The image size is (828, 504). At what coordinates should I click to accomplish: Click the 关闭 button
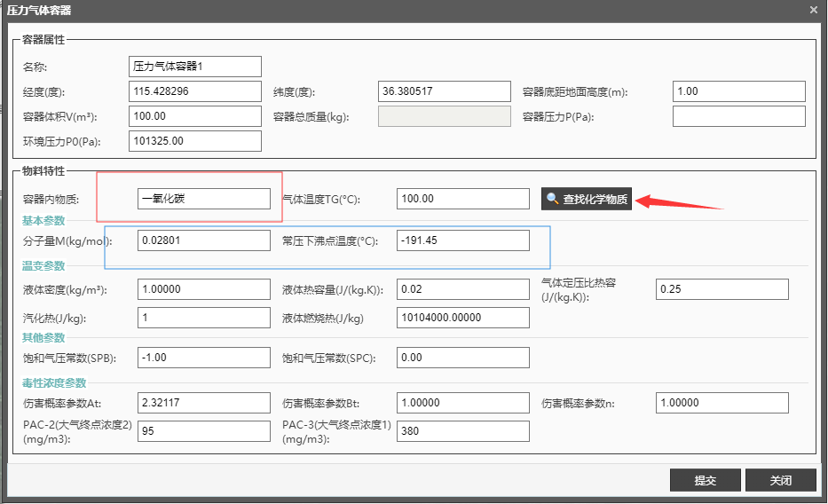pos(780,480)
